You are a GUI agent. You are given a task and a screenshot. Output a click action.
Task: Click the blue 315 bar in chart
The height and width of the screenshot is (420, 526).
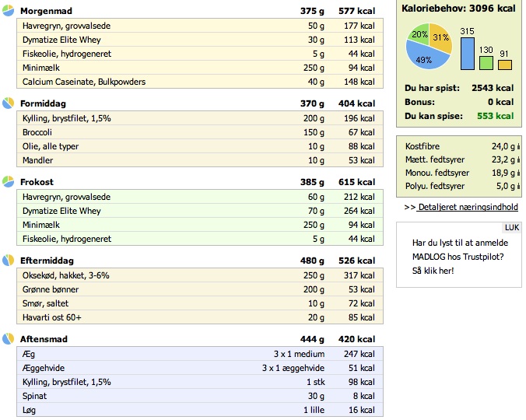click(468, 54)
